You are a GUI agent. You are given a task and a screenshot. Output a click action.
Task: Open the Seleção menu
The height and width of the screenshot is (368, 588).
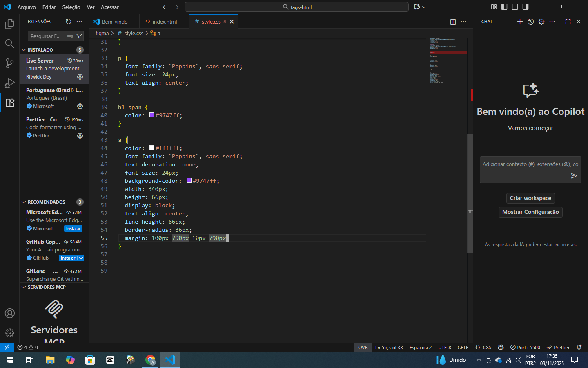[71, 7]
